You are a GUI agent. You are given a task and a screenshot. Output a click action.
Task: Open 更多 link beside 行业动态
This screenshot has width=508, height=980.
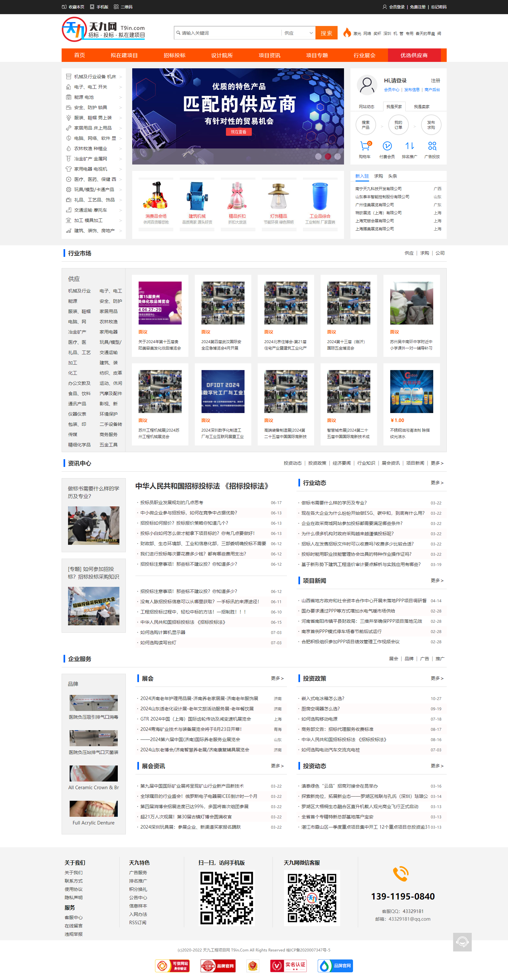(437, 482)
